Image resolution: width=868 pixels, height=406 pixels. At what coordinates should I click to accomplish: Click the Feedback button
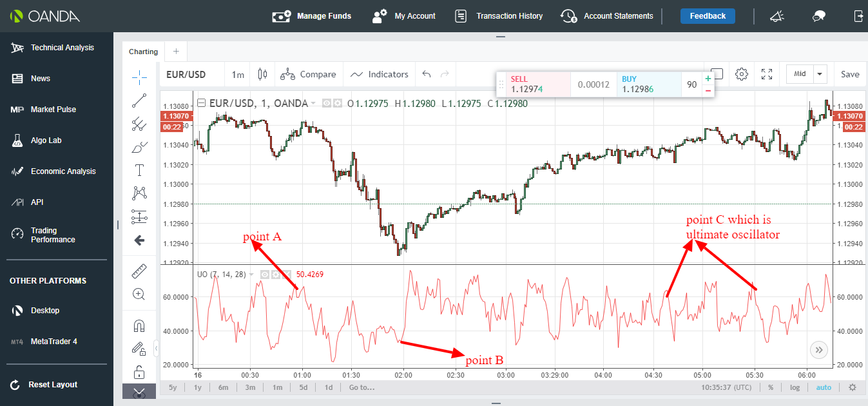[708, 15]
